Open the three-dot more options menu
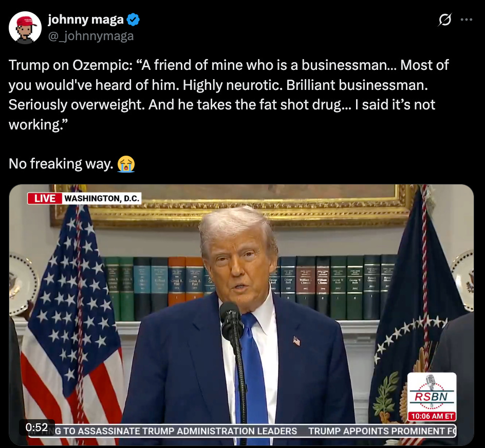Viewport: 485px width, 448px height. point(466,20)
